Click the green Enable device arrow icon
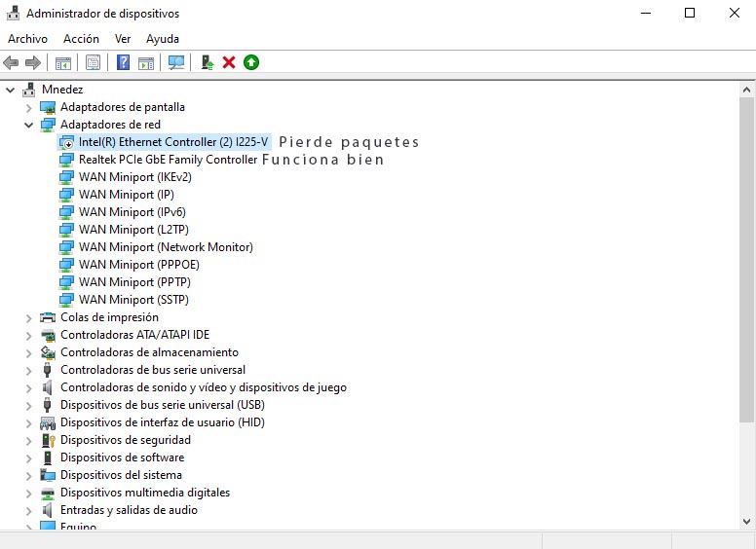Viewport: 756px width, 549px height. tap(251, 62)
